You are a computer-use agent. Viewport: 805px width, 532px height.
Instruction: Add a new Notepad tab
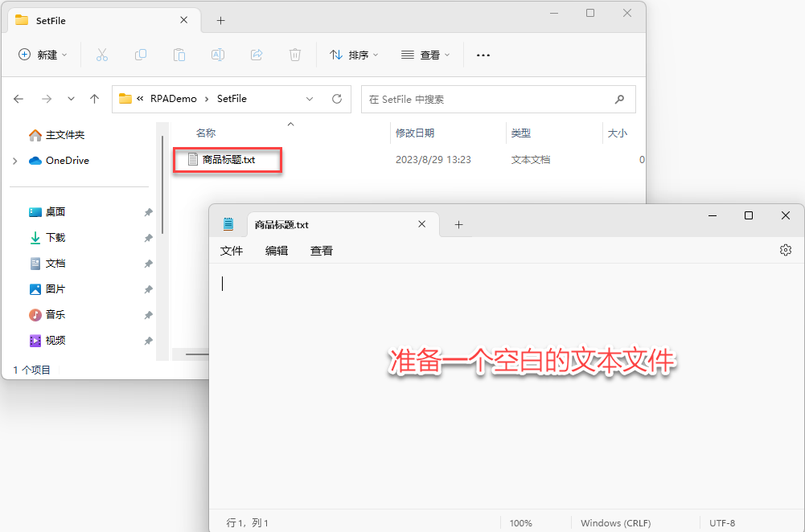tap(458, 225)
